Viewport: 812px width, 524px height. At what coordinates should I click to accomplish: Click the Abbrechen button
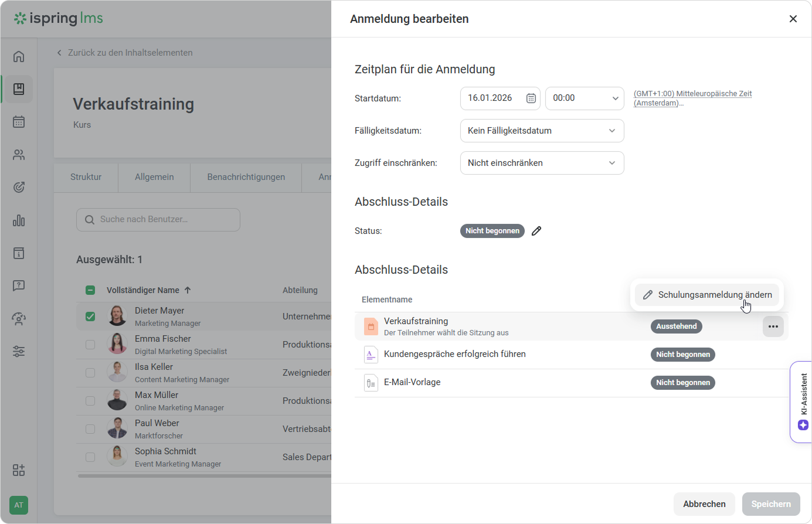[x=704, y=504]
